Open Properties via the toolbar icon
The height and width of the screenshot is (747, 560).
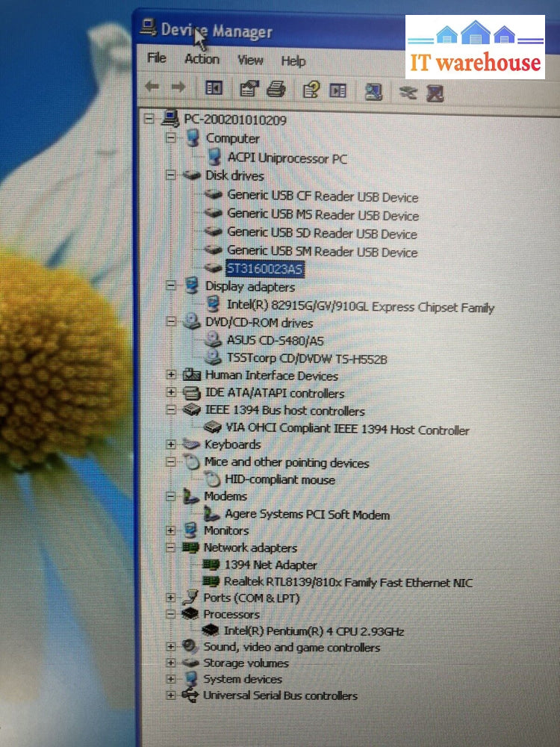coord(249,89)
